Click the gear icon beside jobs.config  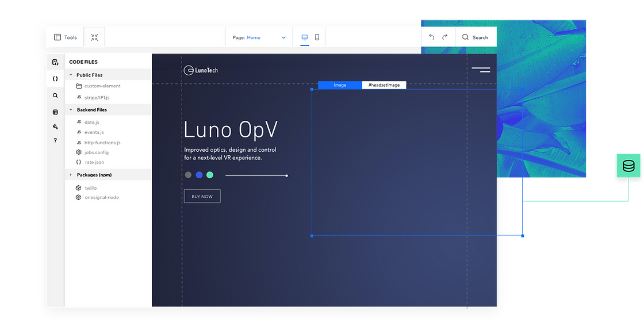pyautogui.click(x=79, y=152)
